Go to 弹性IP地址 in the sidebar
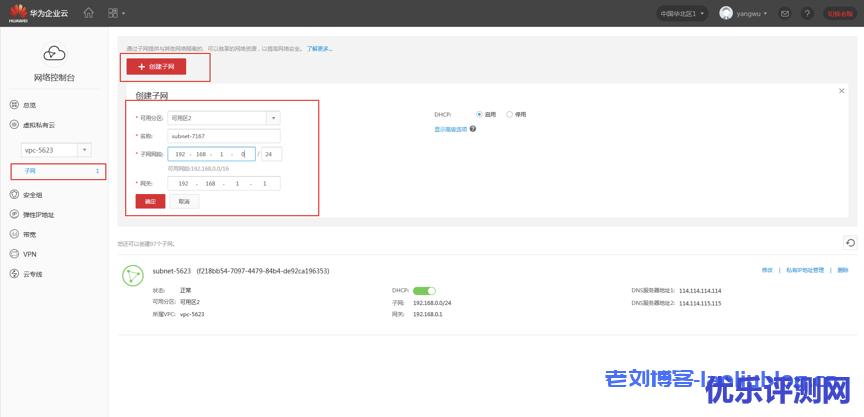Viewport: 864px width, 417px height. tap(38, 214)
